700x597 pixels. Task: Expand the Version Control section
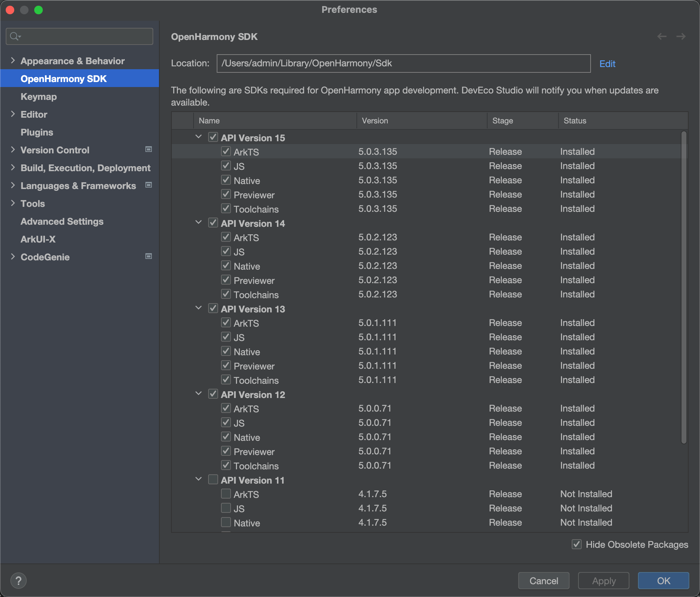[x=13, y=150]
